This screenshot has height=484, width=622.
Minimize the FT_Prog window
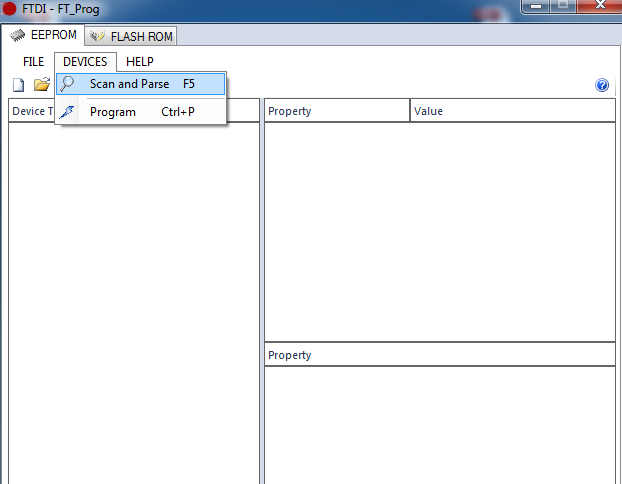[536, 6]
